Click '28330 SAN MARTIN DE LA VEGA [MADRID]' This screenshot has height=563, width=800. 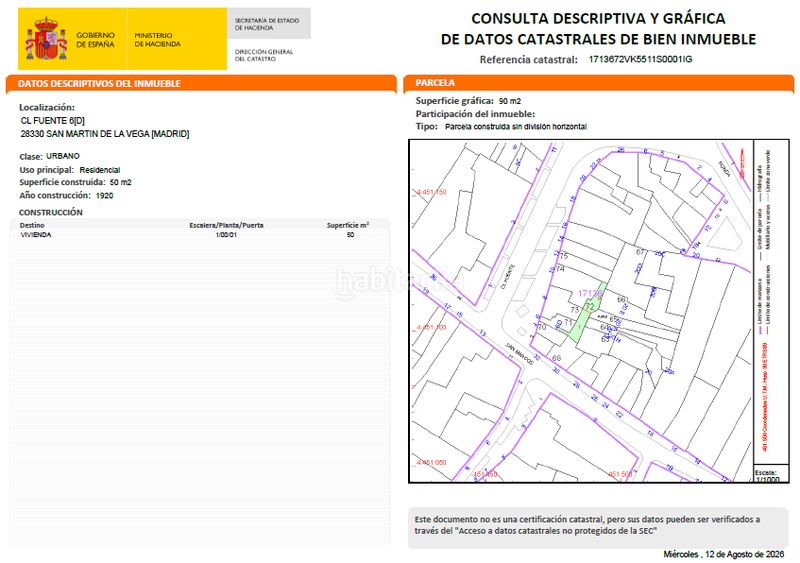coord(105,134)
